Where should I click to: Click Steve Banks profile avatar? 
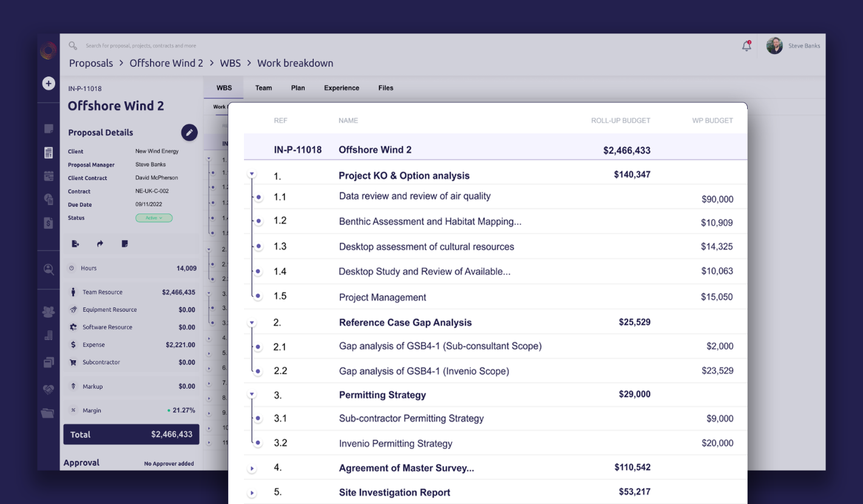click(x=774, y=45)
